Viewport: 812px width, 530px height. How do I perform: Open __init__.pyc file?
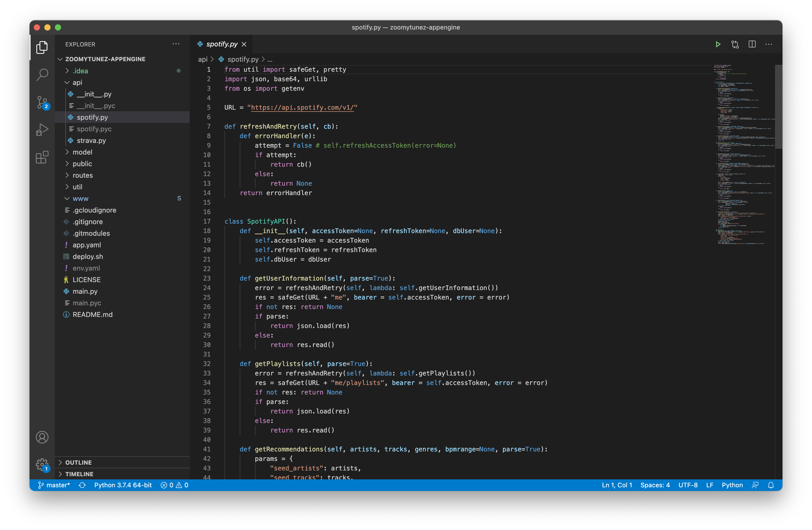[x=122, y=105]
